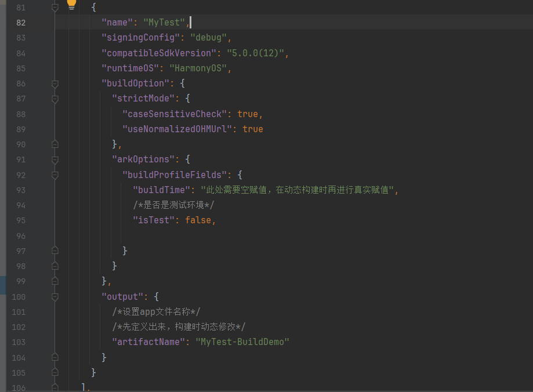Collapse the buildProfileFields code block
Image resolution: width=533 pixels, height=392 pixels.
55,175
